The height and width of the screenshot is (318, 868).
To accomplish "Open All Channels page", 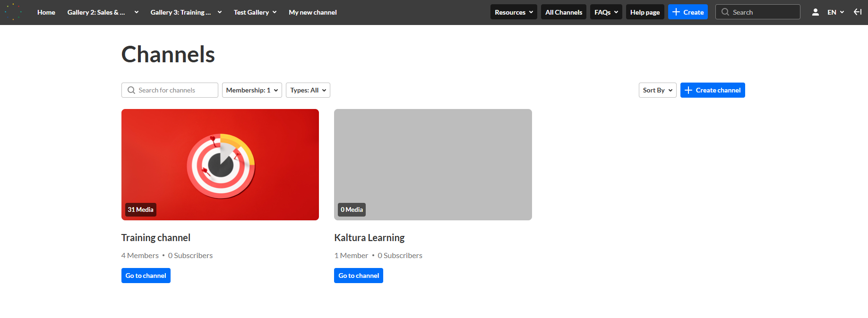I will point(564,12).
